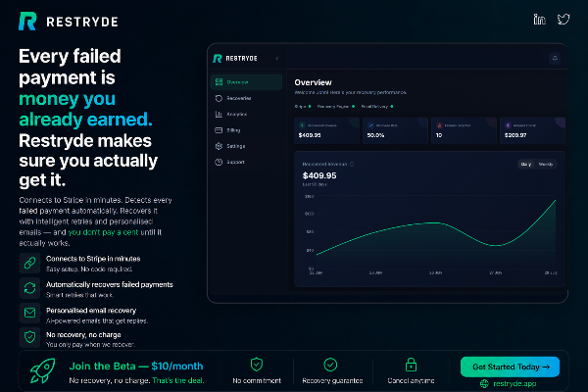Screen dimensions: 588x392
Task: Collapse the dashboard sidebar with the chevron
Action: tap(277, 59)
